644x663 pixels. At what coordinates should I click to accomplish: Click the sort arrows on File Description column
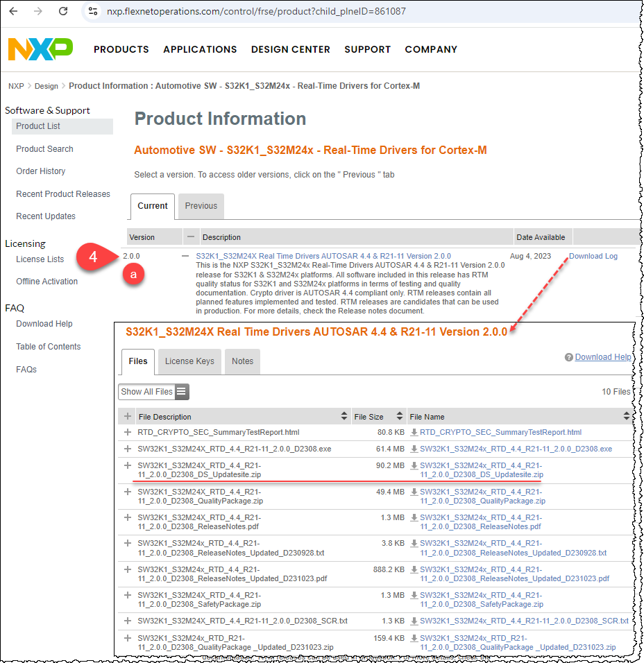tap(344, 416)
